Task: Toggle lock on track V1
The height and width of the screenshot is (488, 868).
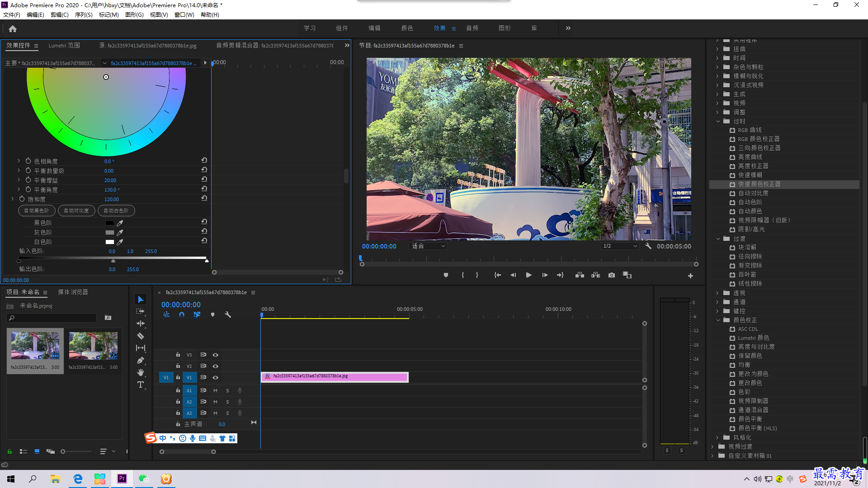Action: pyautogui.click(x=178, y=377)
